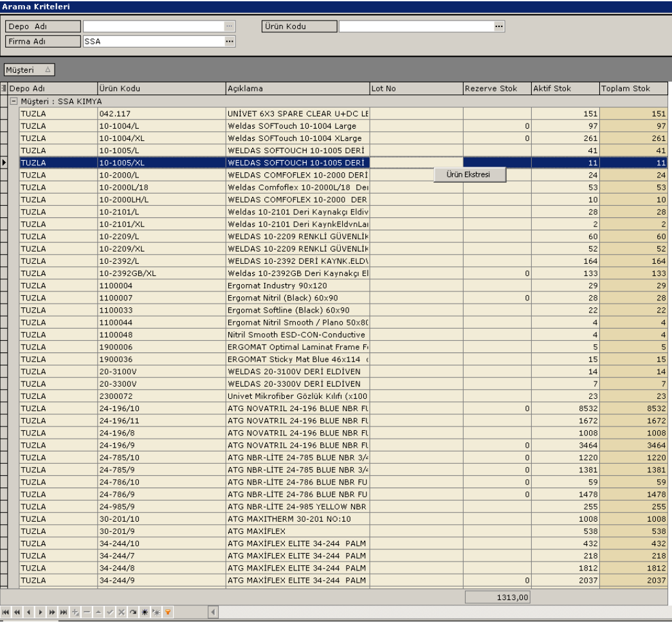
Task: Select product code 24-196/11 cell
Action: (x=161, y=421)
